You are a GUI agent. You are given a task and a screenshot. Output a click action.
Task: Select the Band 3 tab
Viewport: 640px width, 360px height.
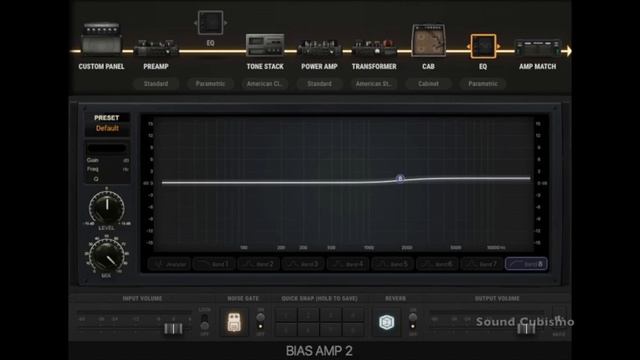click(x=303, y=264)
